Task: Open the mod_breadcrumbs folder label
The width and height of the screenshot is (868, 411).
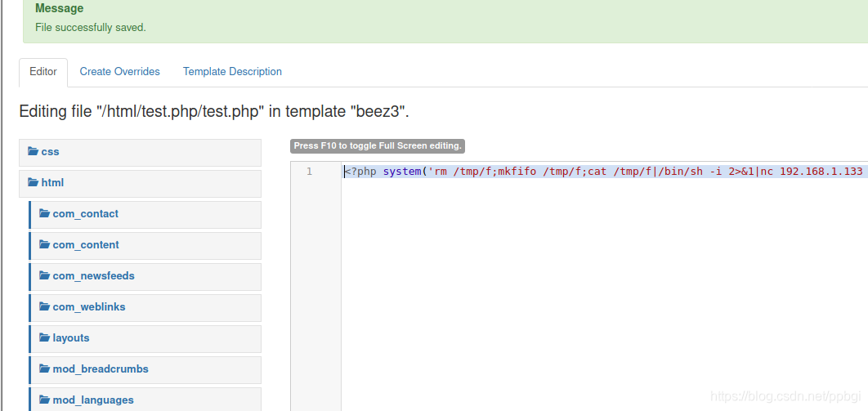Action: (101, 369)
